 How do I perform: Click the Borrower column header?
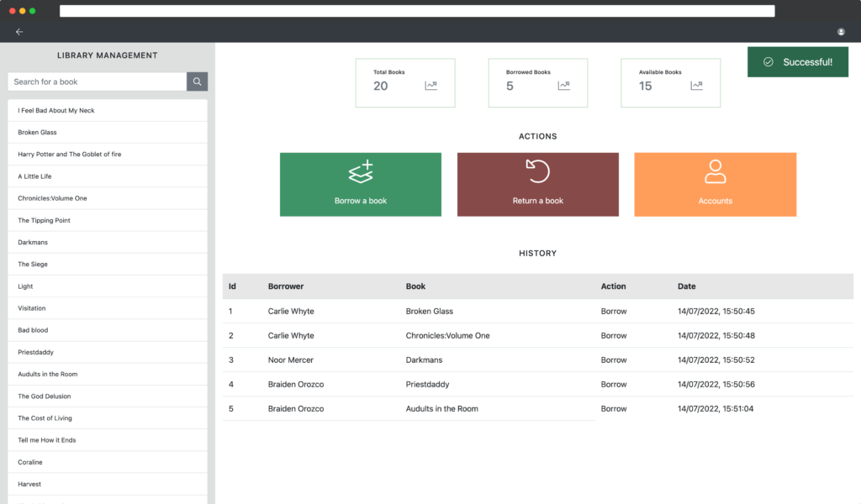point(286,286)
